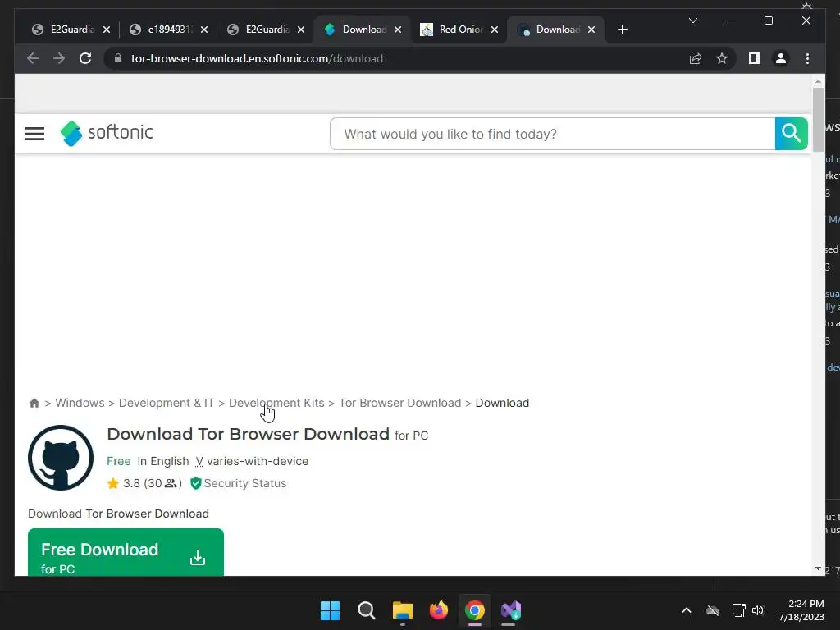The height and width of the screenshot is (630, 840).
Task: Click the share page icon
Action: tap(696, 58)
